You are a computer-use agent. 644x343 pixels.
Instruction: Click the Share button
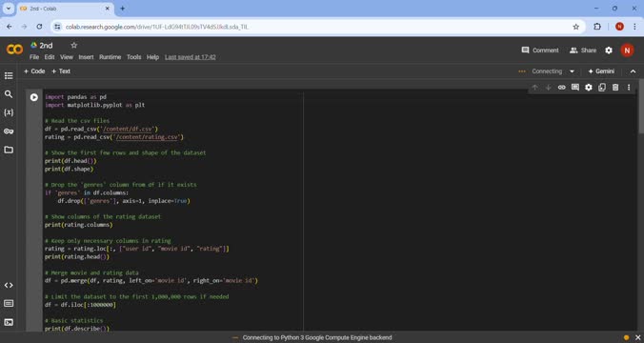coord(583,50)
